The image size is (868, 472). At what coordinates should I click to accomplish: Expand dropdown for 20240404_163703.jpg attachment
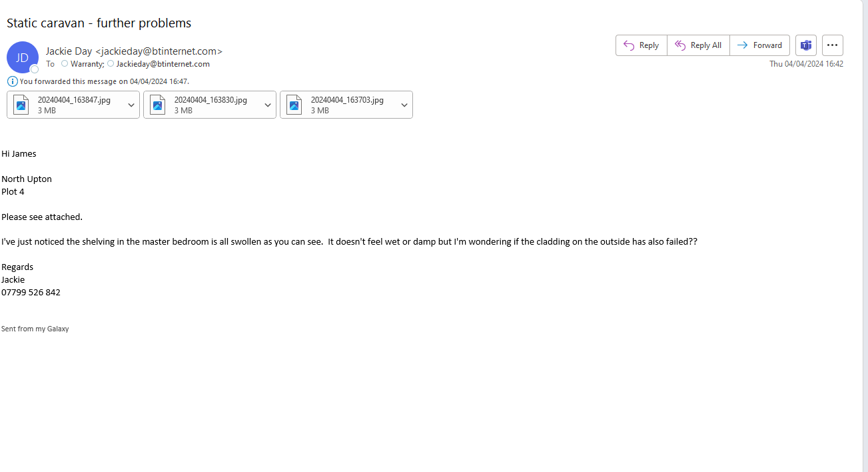(404, 105)
